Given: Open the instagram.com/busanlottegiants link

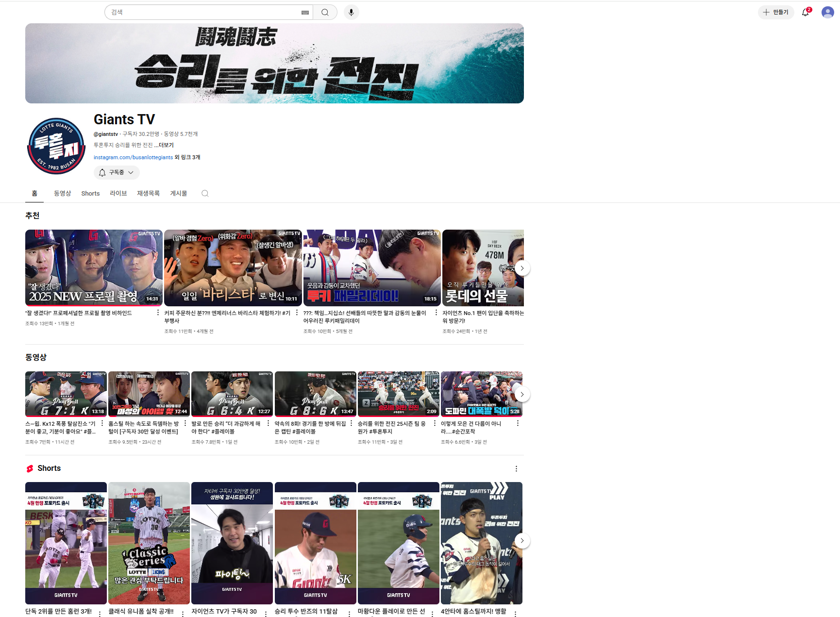Looking at the screenshot, I should coord(133,157).
